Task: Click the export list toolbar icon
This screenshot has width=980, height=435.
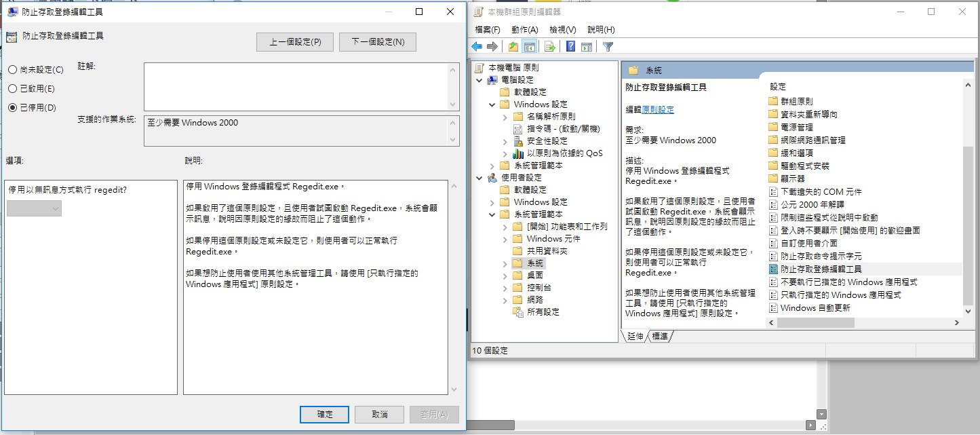Action: [x=549, y=46]
